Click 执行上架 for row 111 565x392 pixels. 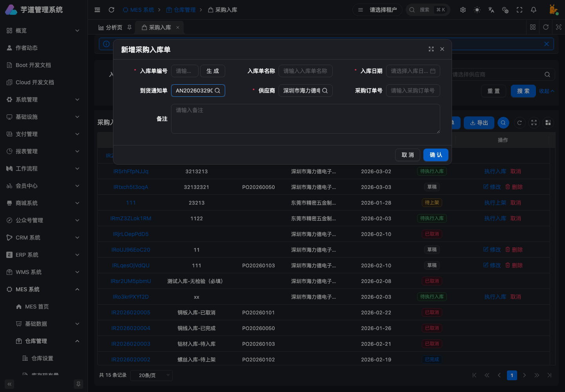click(x=495, y=203)
